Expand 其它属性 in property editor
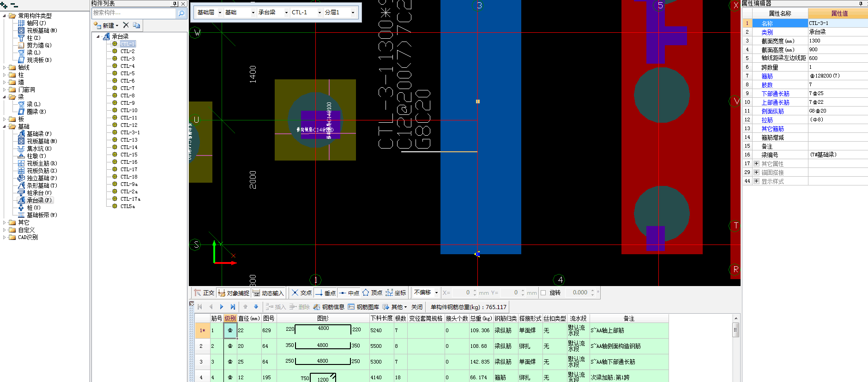The image size is (868, 382). pos(756,164)
